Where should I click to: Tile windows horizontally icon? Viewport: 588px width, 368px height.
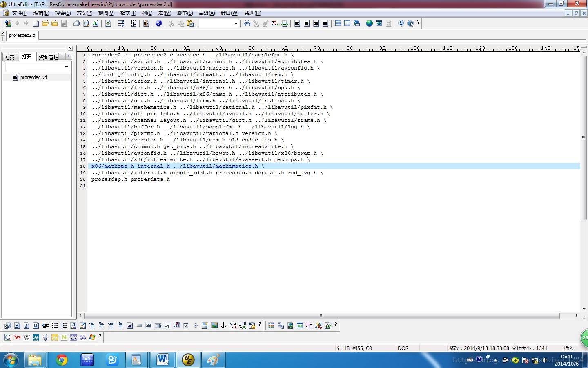(338, 23)
